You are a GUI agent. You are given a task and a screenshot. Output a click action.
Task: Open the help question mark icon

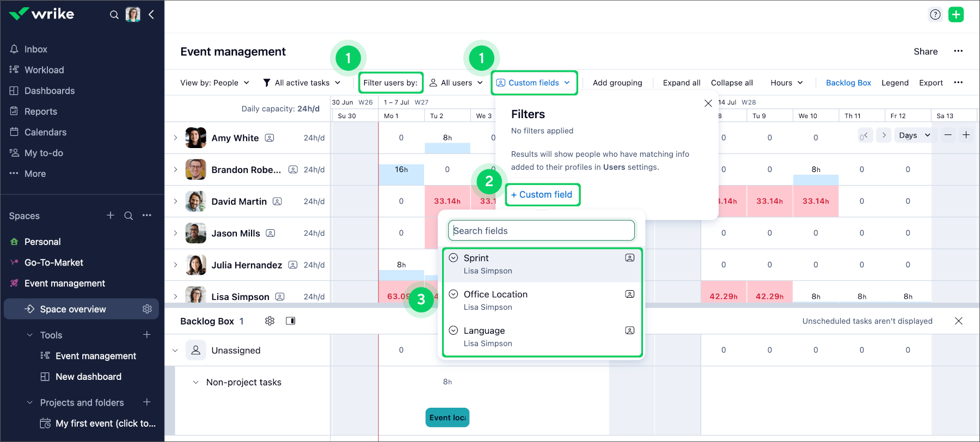tap(935, 15)
